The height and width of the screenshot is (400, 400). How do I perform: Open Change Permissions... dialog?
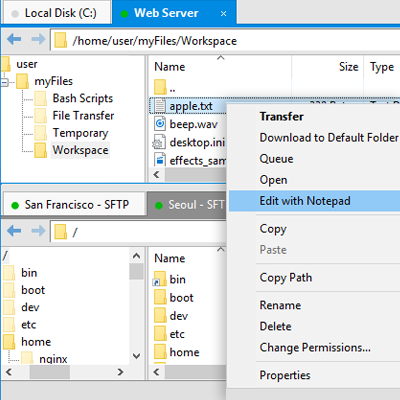[x=315, y=347]
